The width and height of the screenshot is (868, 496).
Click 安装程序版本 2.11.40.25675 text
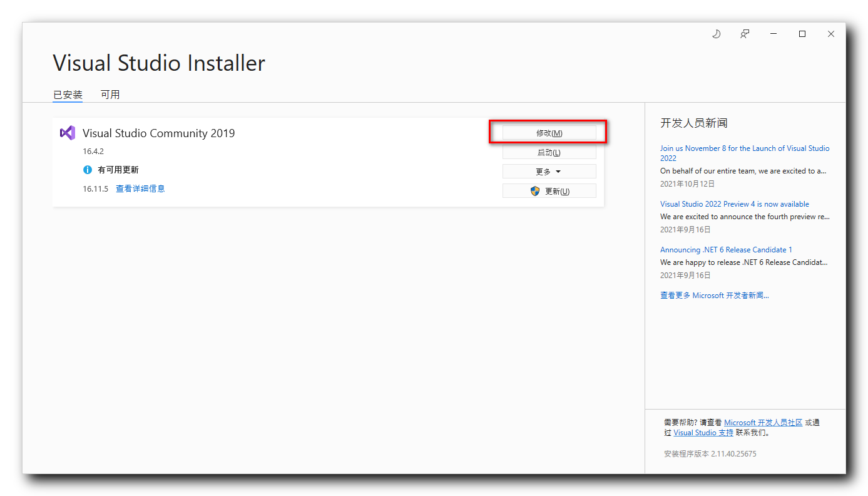(x=710, y=454)
